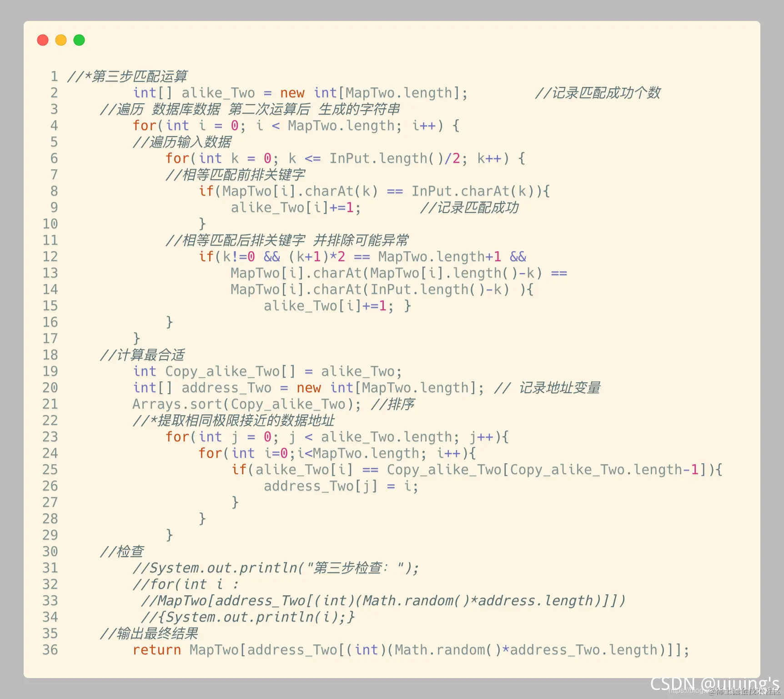Click "if(MapTwo[i].charAt(k) == InPut.charAt(k)){"
This screenshot has height=699, width=784.
tap(374, 191)
